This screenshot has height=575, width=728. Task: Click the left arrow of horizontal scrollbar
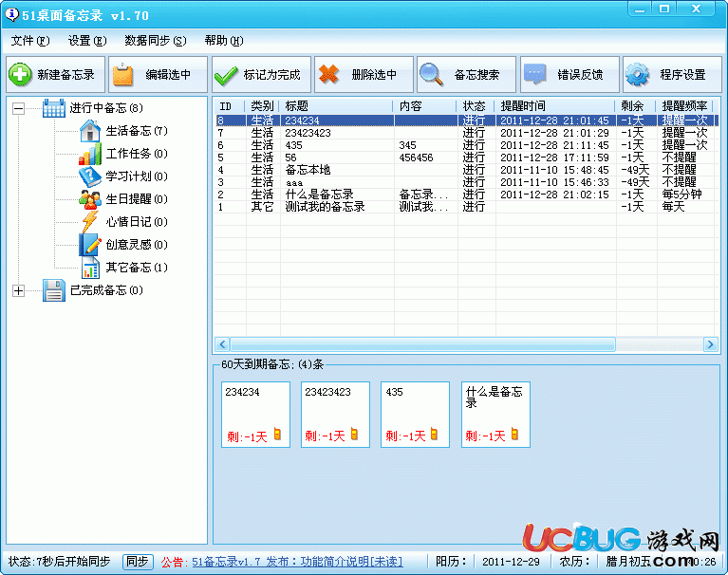click(x=222, y=344)
